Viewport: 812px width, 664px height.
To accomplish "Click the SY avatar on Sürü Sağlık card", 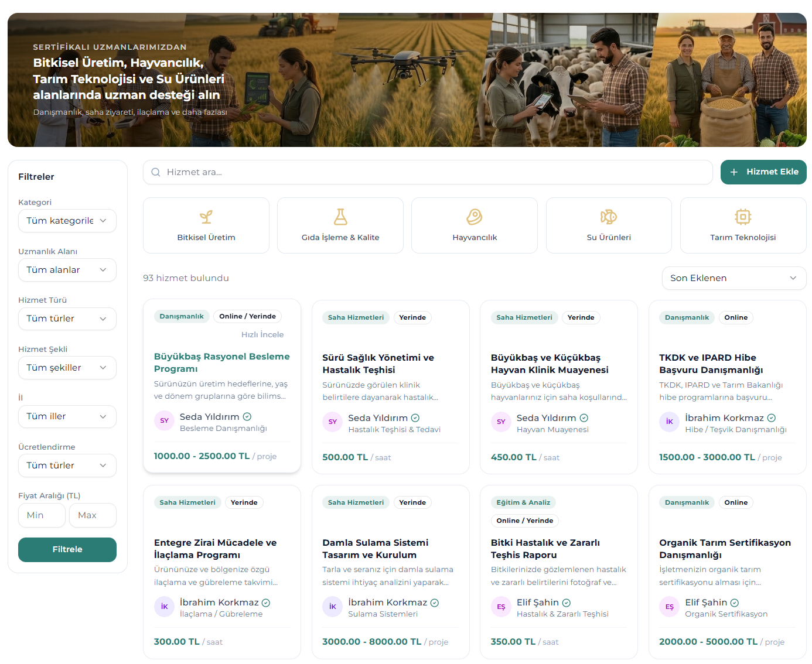I will tap(332, 422).
